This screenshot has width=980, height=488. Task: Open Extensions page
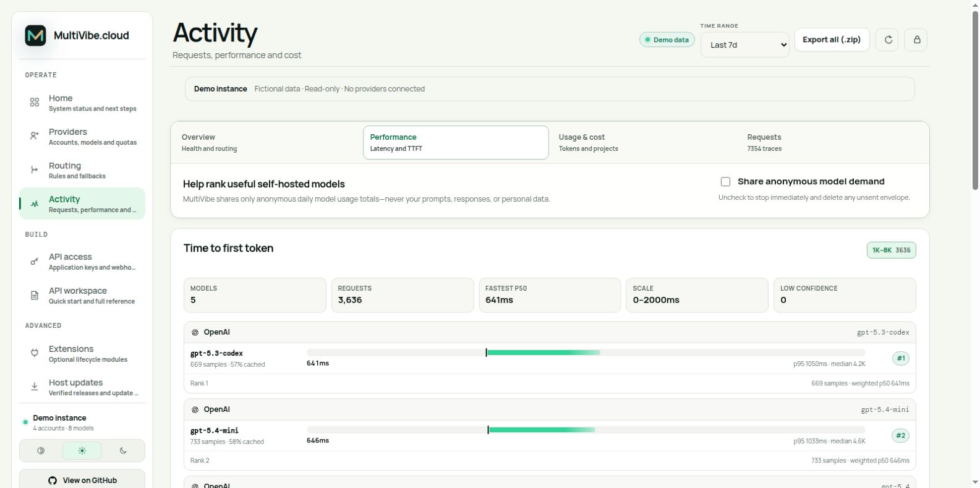82,354
